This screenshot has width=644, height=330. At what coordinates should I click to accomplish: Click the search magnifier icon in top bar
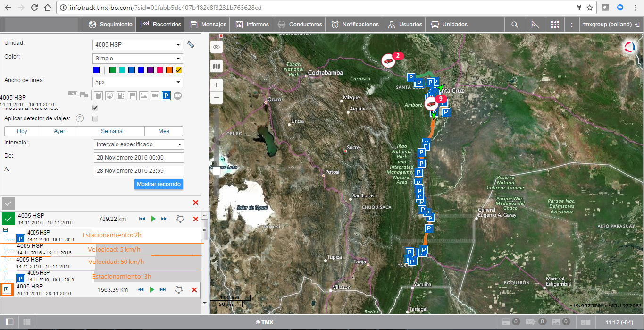[515, 25]
